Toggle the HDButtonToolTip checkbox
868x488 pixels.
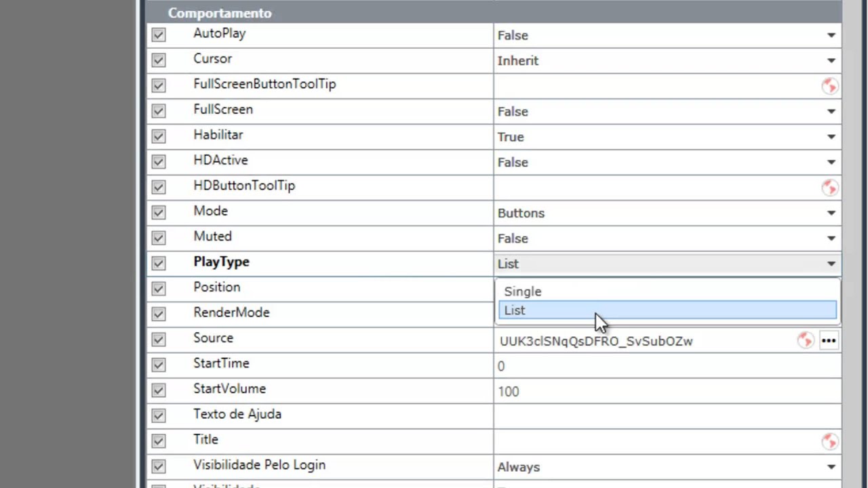[159, 187]
